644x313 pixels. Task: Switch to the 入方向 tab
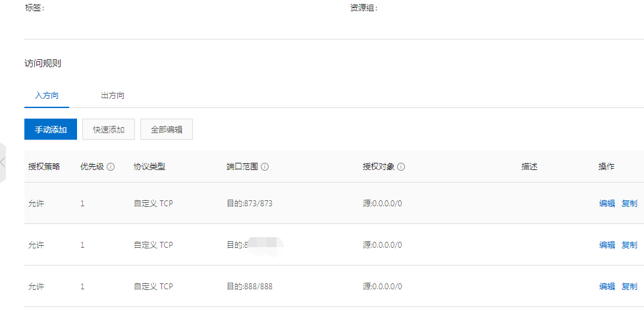pos(46,96)
